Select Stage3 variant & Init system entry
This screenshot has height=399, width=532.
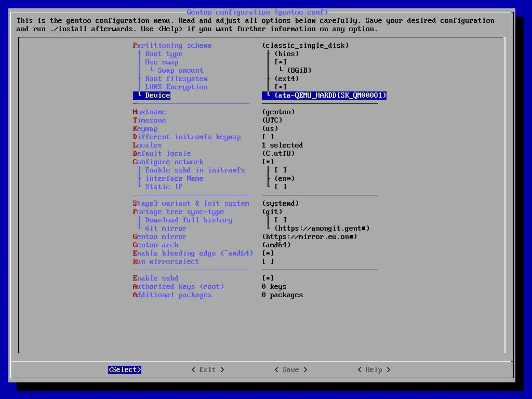pos(191,203)
